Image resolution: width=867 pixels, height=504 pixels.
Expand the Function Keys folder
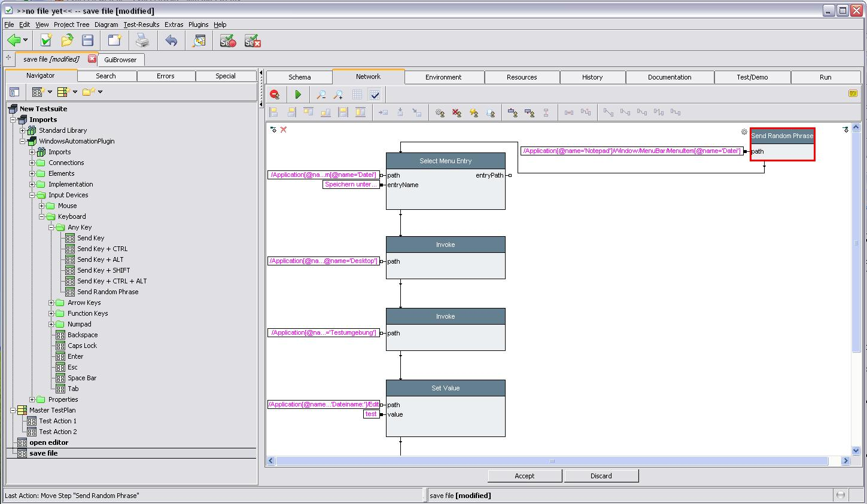(x=51, y=313)
